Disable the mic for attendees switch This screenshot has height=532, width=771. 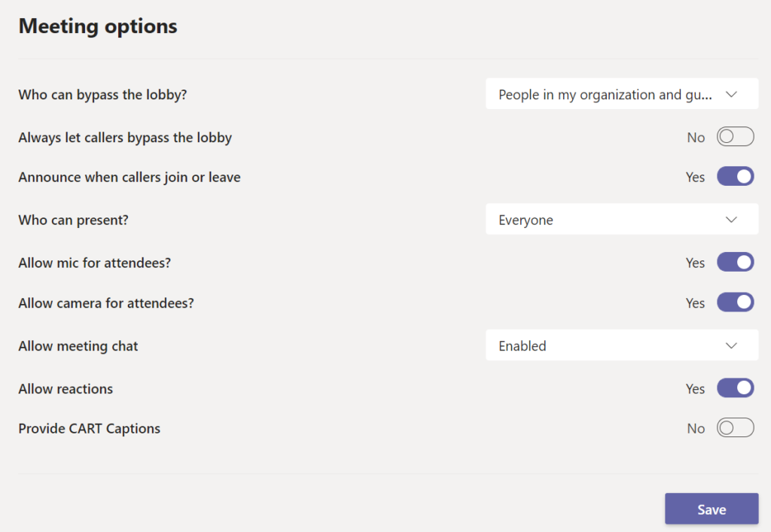click(735, 263)
